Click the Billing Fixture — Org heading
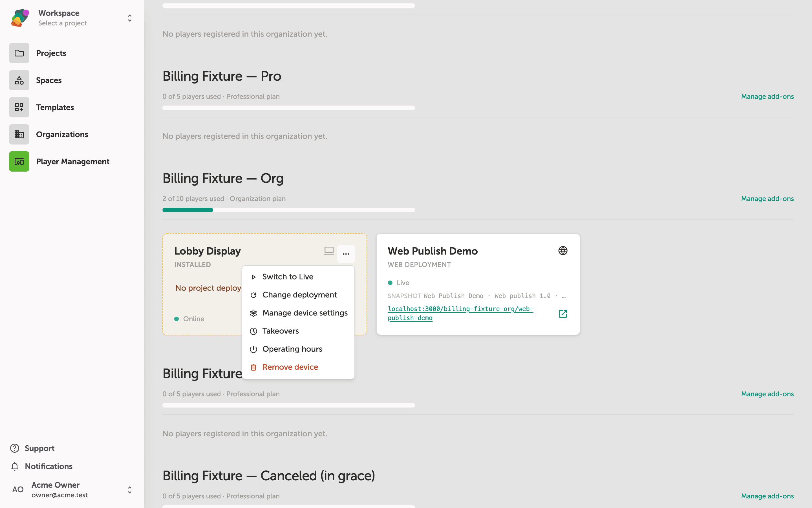 [x=223, y=178]
